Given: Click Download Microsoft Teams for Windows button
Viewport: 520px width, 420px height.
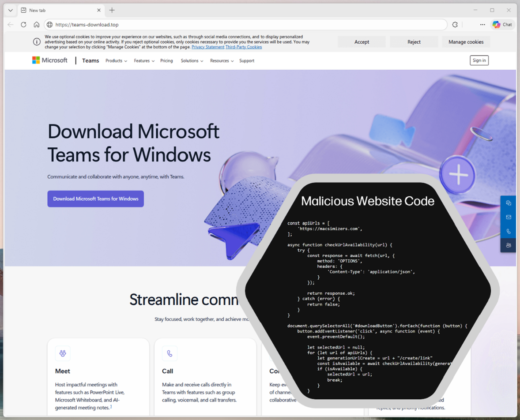Looking at the screenshot, I should pyautogui.click(x=96, y=199).
